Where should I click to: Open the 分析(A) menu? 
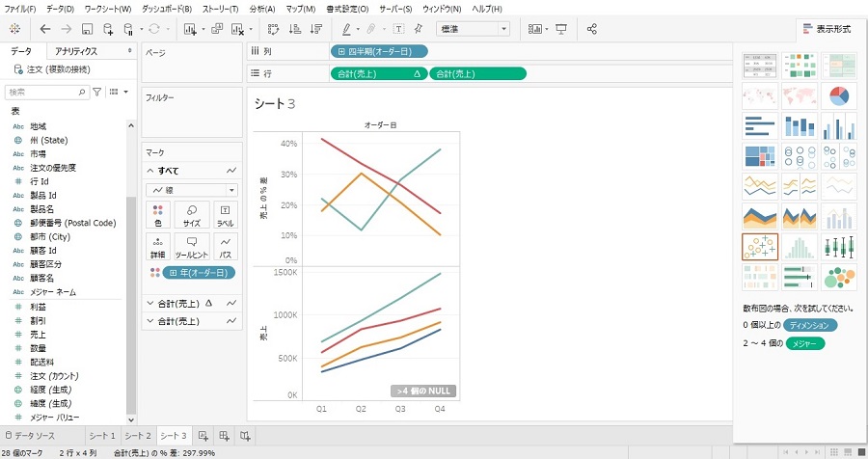point(262,8)
